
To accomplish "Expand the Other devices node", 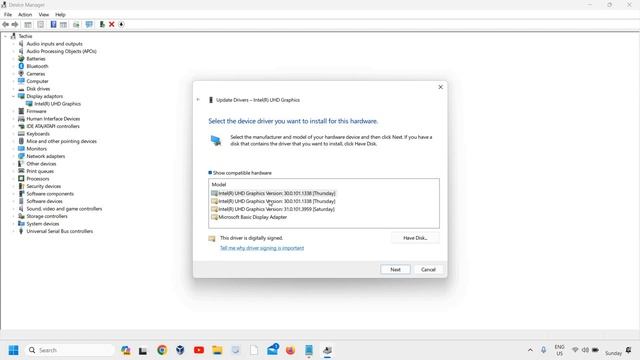I will tap(13, 164).
